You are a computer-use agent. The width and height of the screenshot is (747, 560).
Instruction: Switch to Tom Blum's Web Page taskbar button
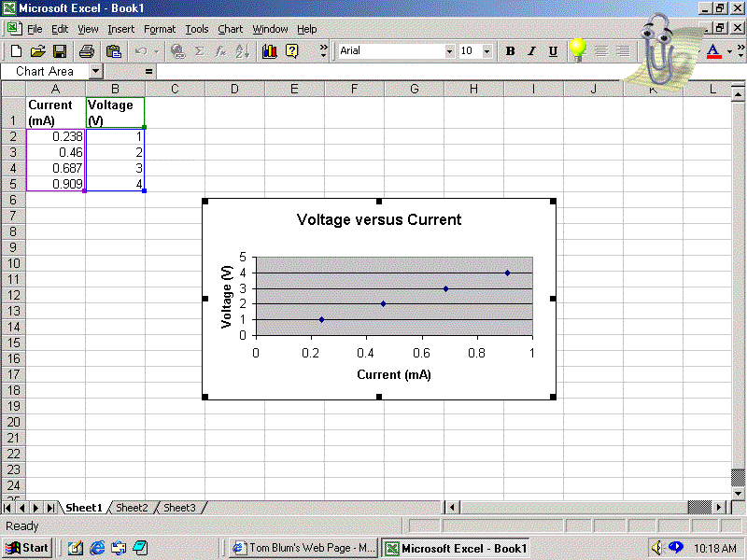(x=303, y=548)
